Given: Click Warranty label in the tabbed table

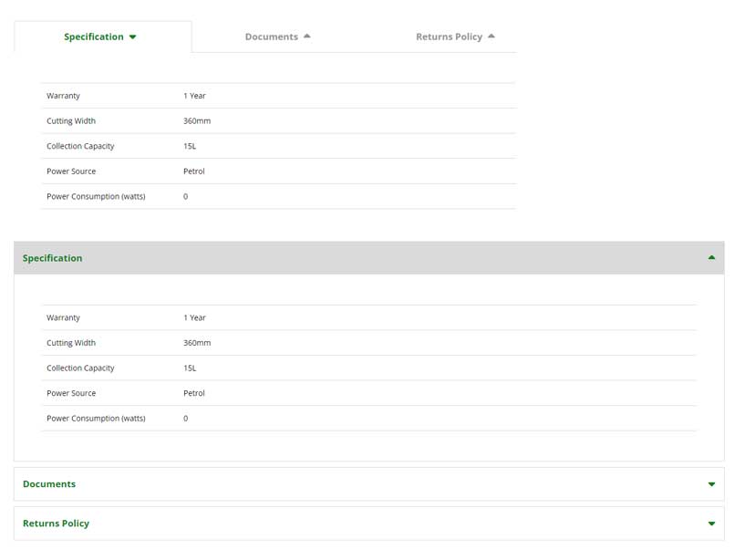Looking at the screenshot, I should click(63, 96).
